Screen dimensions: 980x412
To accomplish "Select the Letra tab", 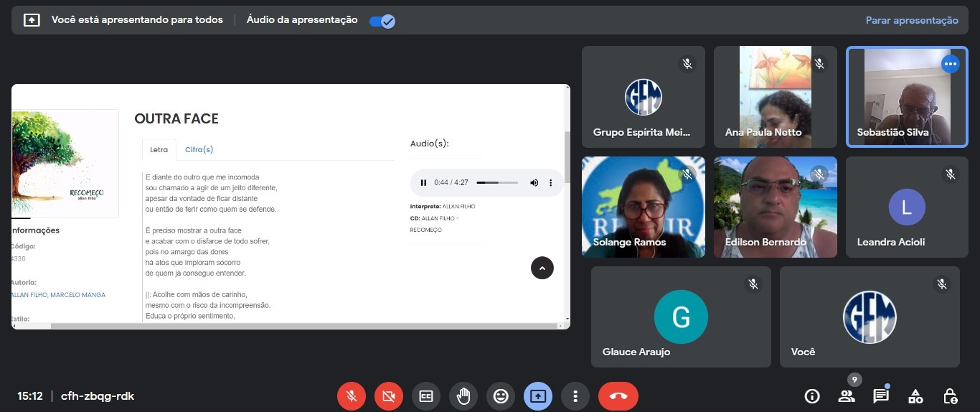I will [x=159, y=150].
